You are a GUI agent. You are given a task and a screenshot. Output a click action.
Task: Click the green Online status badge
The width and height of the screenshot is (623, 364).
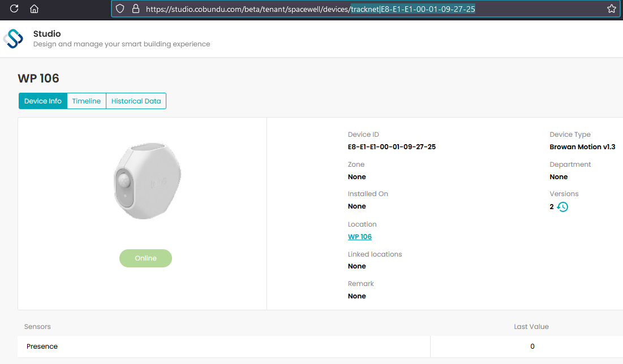coord(145,258)
